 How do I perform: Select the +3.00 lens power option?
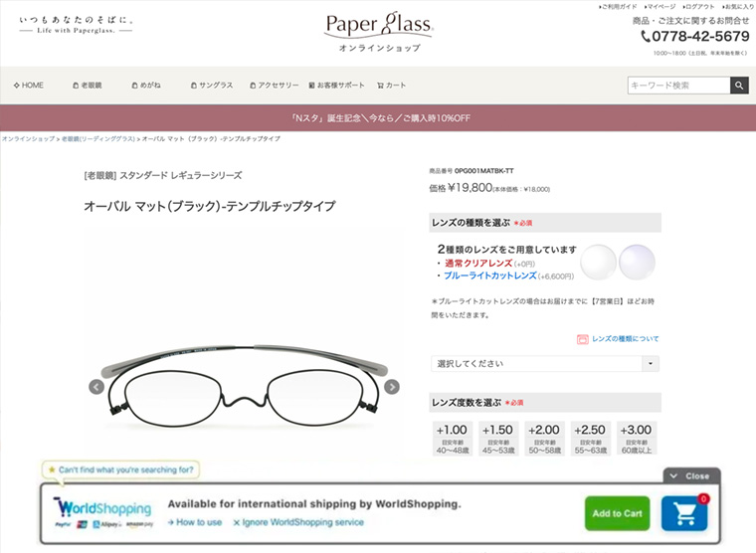tap(637, 439)
